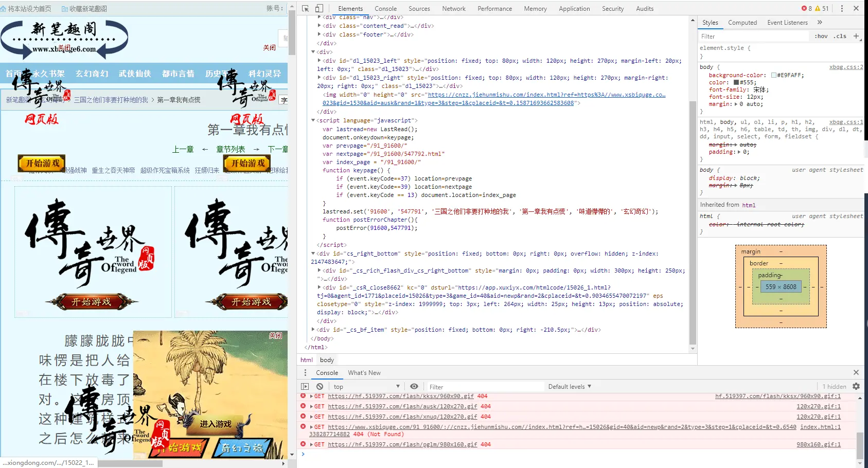Switch to the Elements tab
The height and width of the screenshot is (468, 868).
(x=350, y=8)
